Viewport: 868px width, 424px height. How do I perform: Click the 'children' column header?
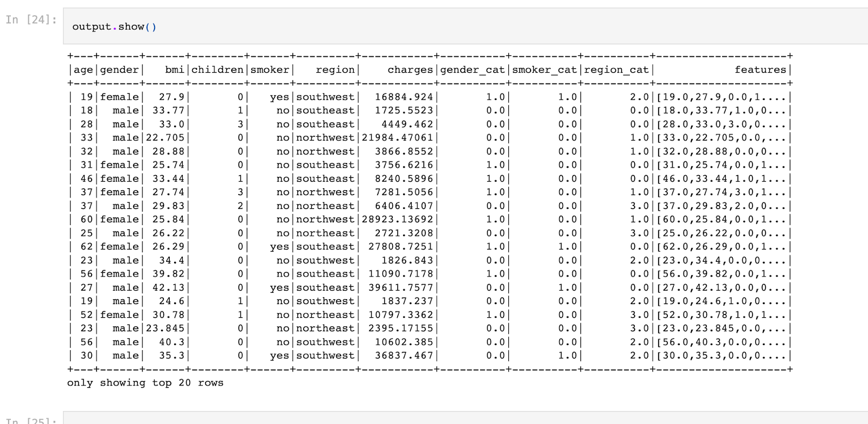217,70
